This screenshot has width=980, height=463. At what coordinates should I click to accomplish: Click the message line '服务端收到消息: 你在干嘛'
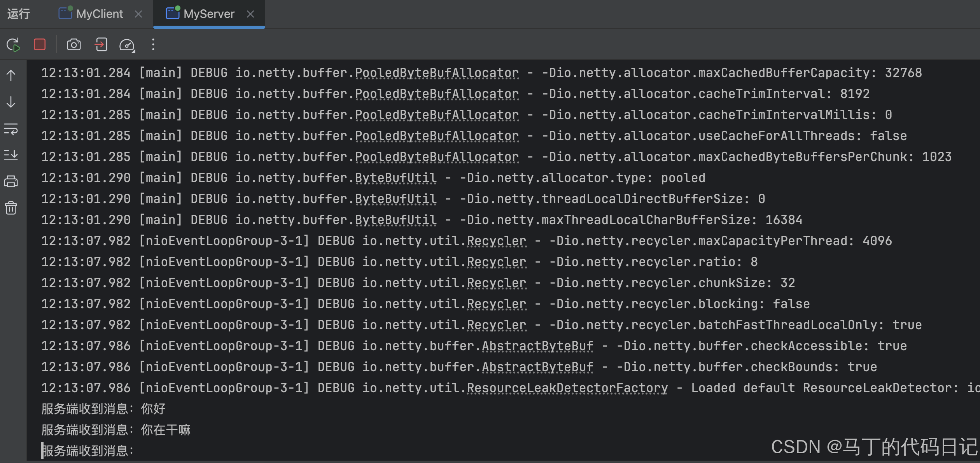(116, 430)
